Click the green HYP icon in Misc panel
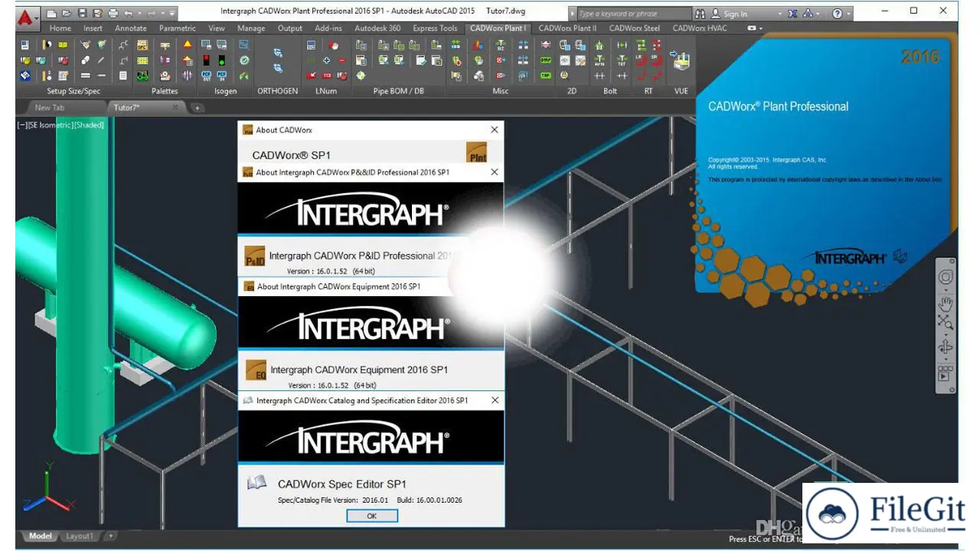Screen dimensions: 980x551 point(546,60)
